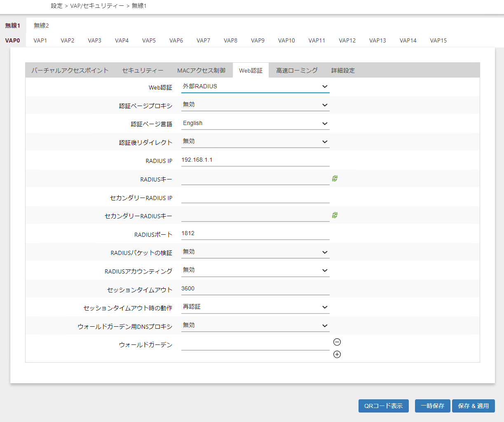The image size is (504, 422).
Task: Select the VAP11 tab
Action: click(317, 40)
